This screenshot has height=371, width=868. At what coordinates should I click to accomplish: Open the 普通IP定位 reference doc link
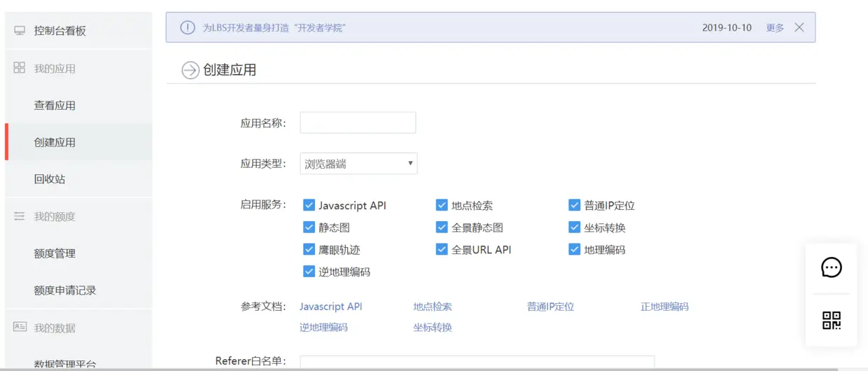click(551, 307)
